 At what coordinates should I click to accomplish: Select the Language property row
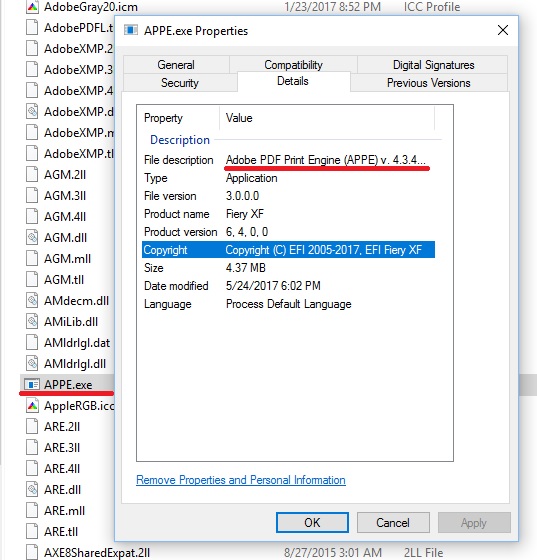point(288,304)
